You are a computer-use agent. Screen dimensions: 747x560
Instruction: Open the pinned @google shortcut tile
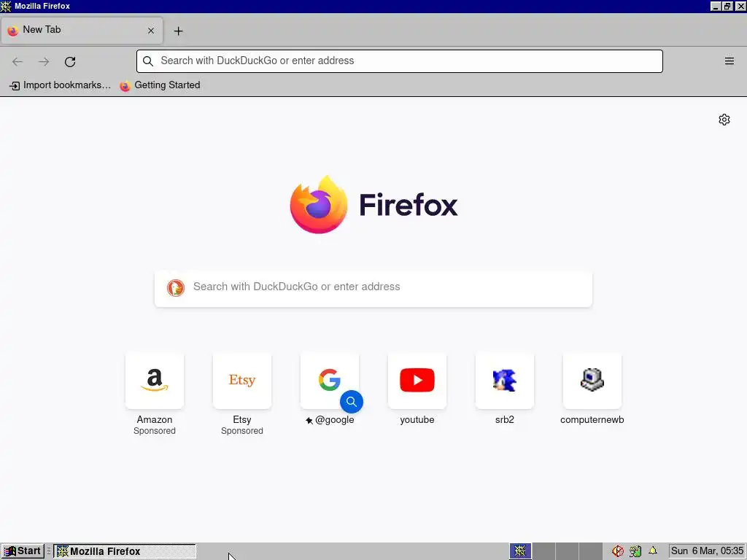click(329, 381)
